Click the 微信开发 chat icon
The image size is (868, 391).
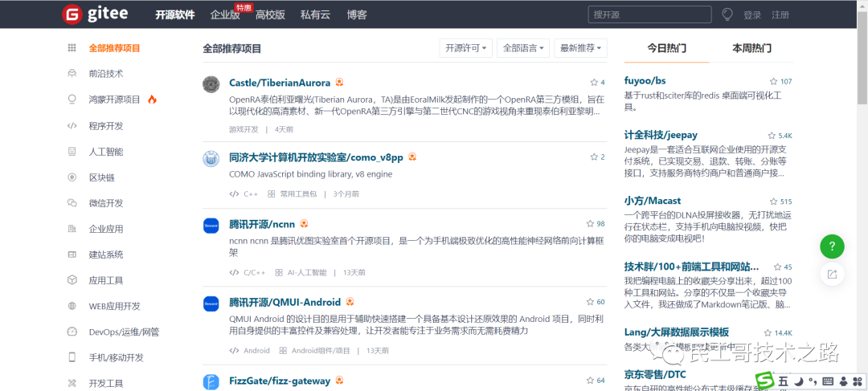pos(72,203)
